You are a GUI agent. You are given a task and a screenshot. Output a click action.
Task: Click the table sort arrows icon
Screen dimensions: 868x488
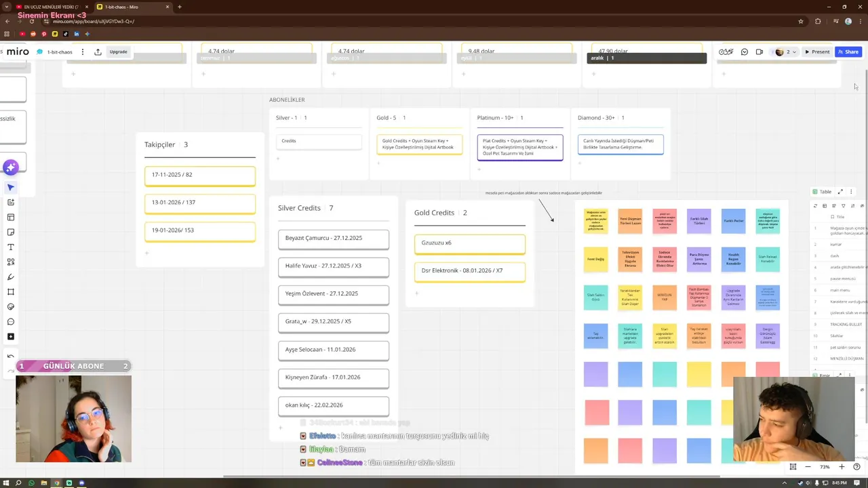coord(853,206)
